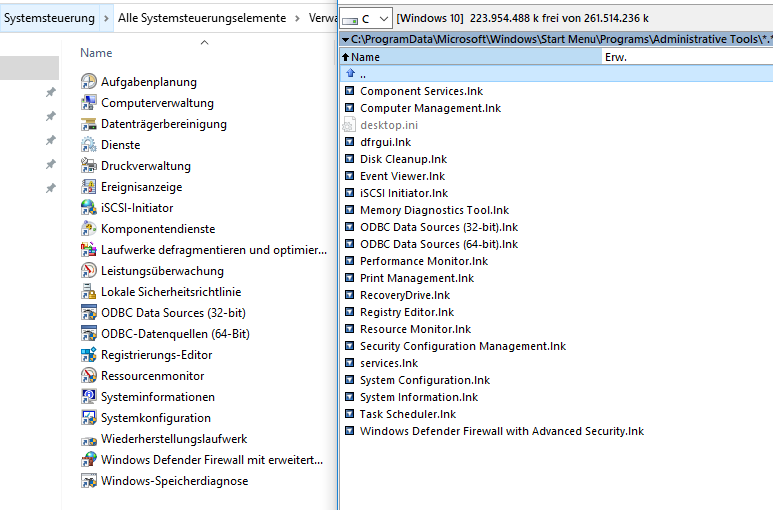773x510 pixels.
Task: Select Disk Cleanup.lnk file
Action: point(403,159)
